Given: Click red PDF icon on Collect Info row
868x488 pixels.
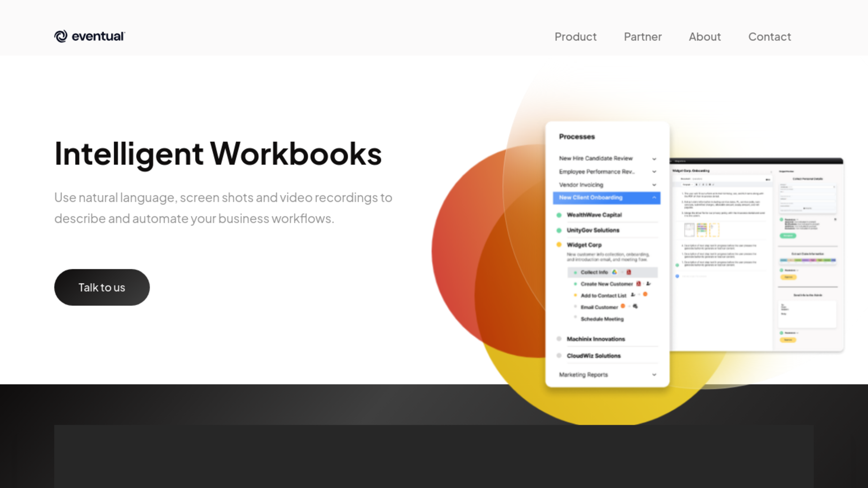Looking at the screenshot, I should (629, 272).
